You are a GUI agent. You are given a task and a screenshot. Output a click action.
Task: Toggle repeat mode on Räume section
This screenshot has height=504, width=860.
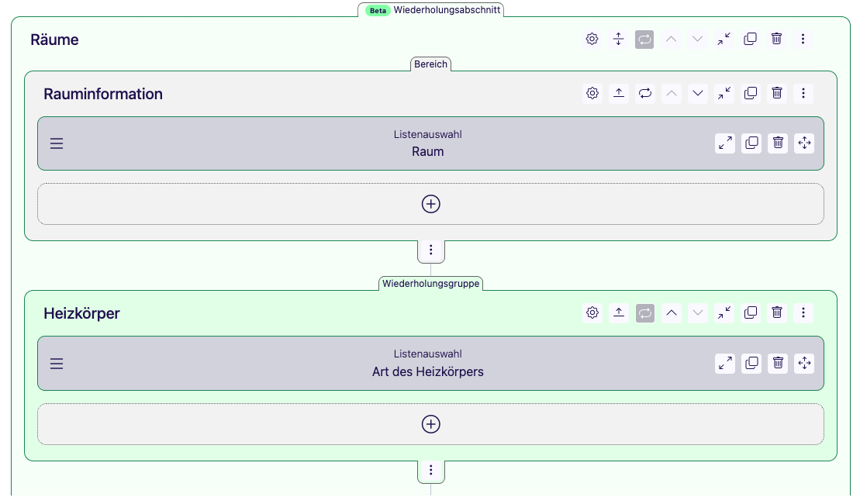pos(644,39)
